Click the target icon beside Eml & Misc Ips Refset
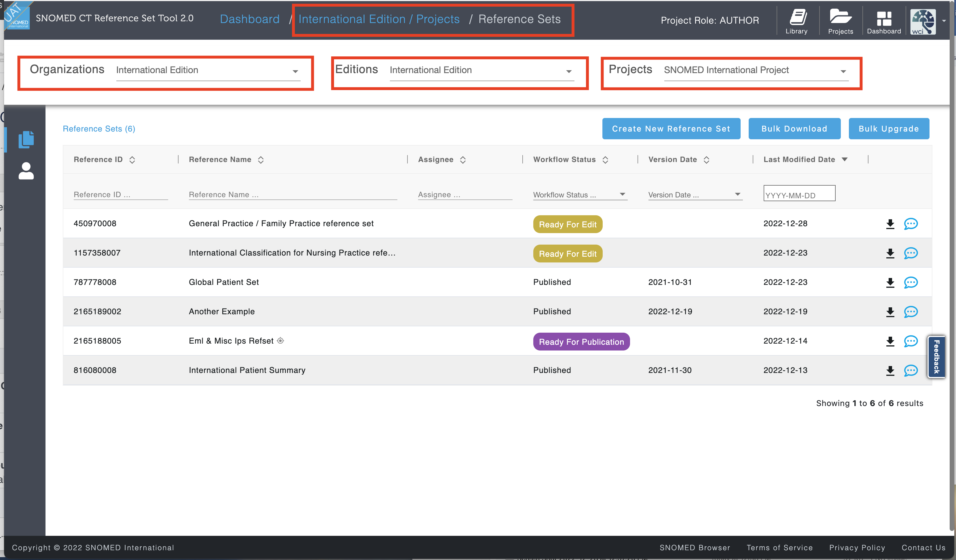Screen dimensions: 956x560 [x=280, y=340]
